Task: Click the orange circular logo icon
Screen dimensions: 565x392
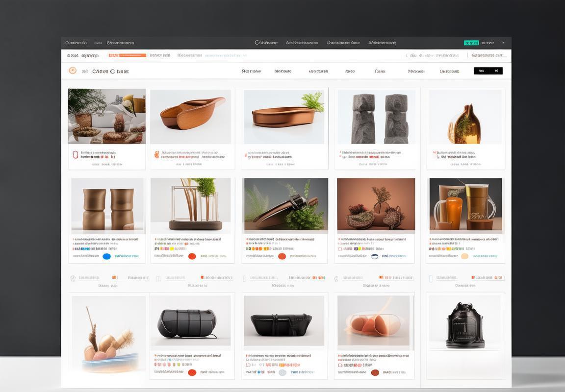Action: click(x=73, y=71)
